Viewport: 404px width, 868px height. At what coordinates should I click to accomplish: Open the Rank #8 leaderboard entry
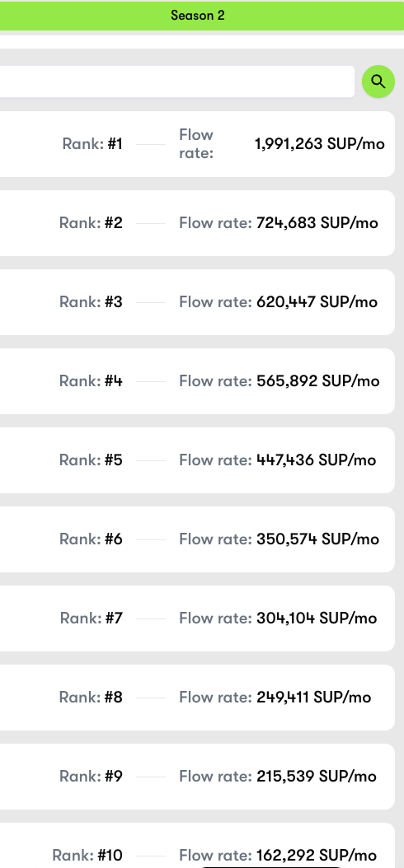tap(197, 698)
